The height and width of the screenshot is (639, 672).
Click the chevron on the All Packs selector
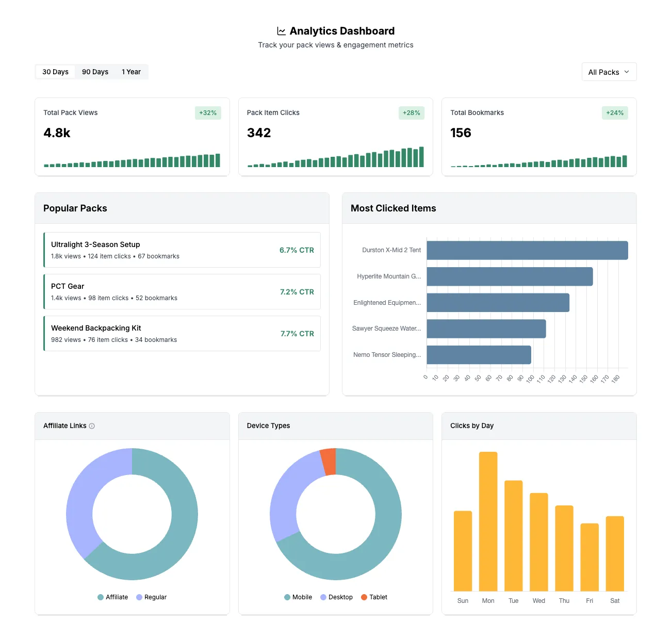pos(627,72)
